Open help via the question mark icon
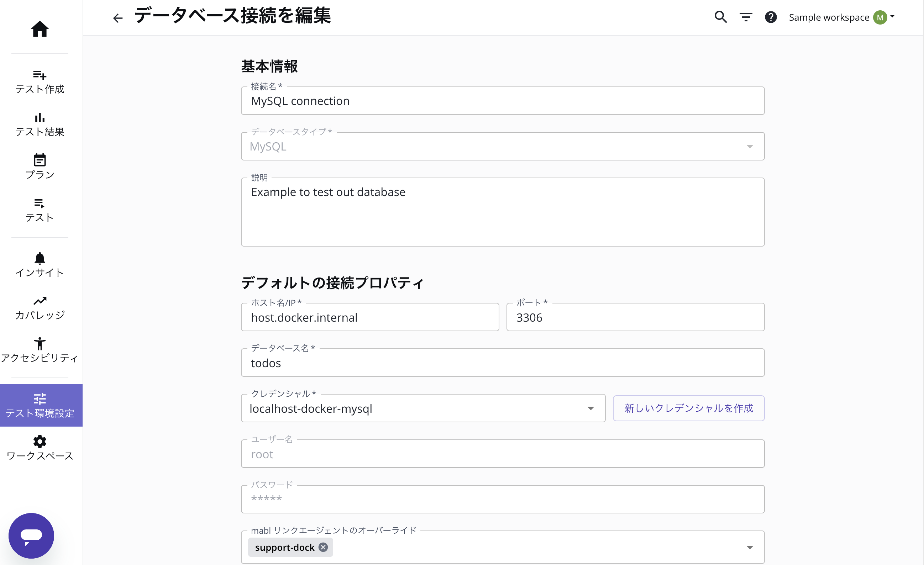This screenshot has height=565, width=924. point(771,17)
